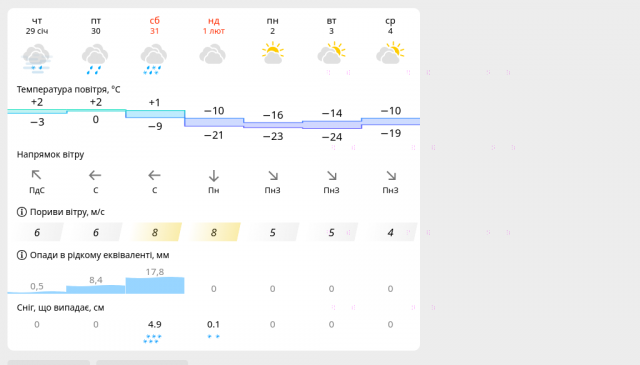
Task: Select the нд 1 лют day header
Action: [x=213, y=25]
